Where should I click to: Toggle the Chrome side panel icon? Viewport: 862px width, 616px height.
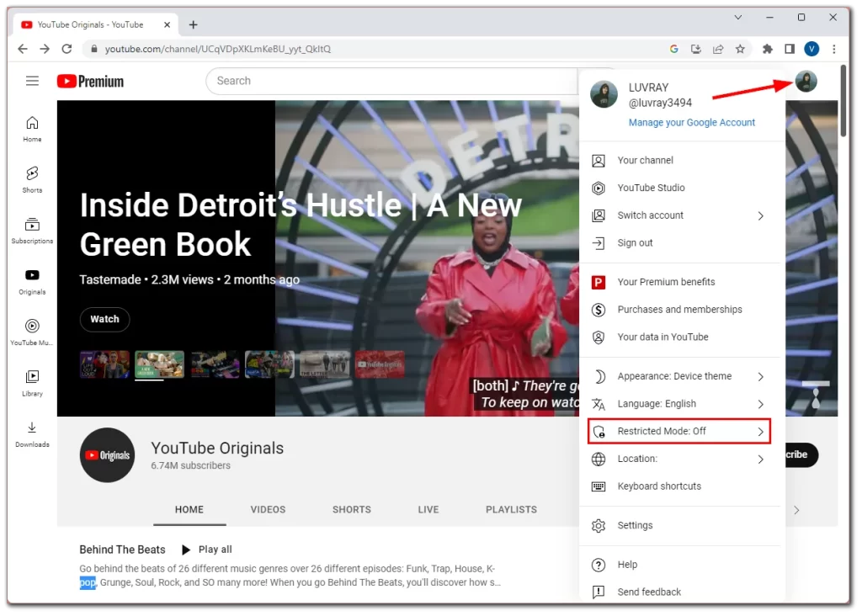coord(790,49)
